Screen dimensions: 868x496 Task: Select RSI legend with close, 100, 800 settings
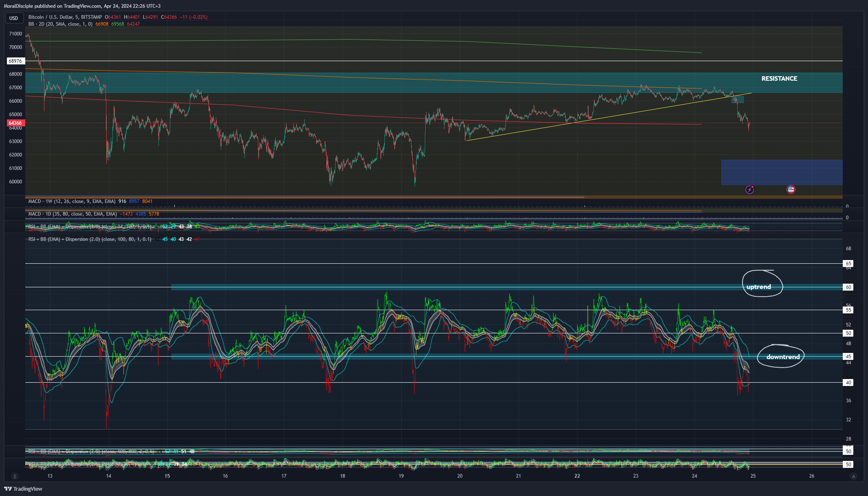91,452
